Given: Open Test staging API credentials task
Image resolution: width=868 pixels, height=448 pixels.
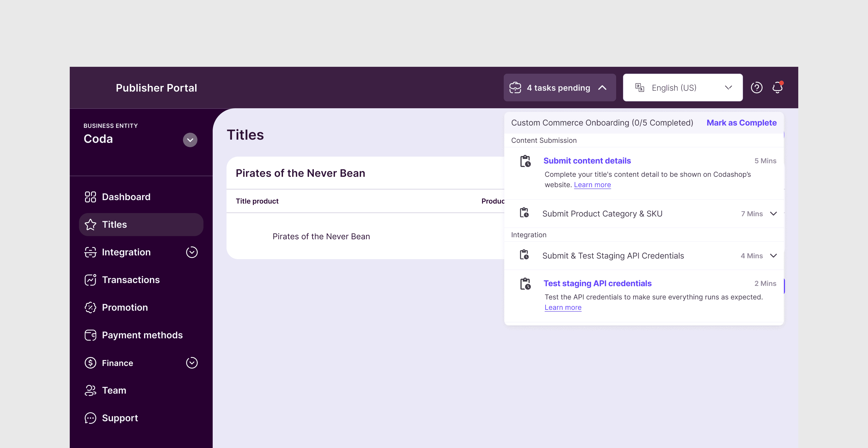Looking at the screenshot, I should click(597, 283).
